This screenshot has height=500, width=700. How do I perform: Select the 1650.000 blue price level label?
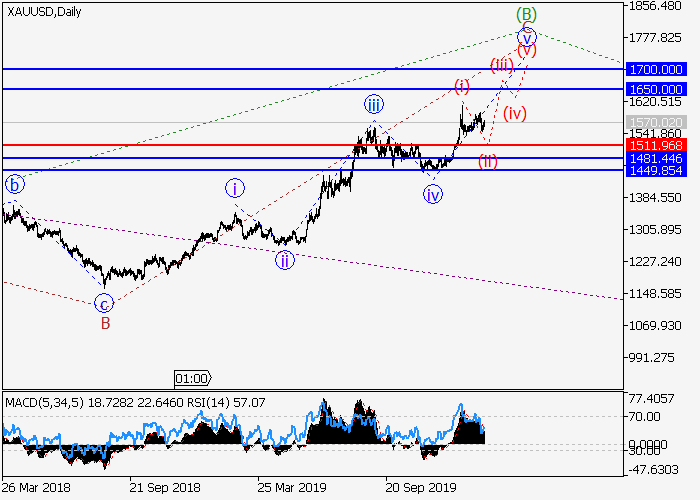click(x=655, y=89)
